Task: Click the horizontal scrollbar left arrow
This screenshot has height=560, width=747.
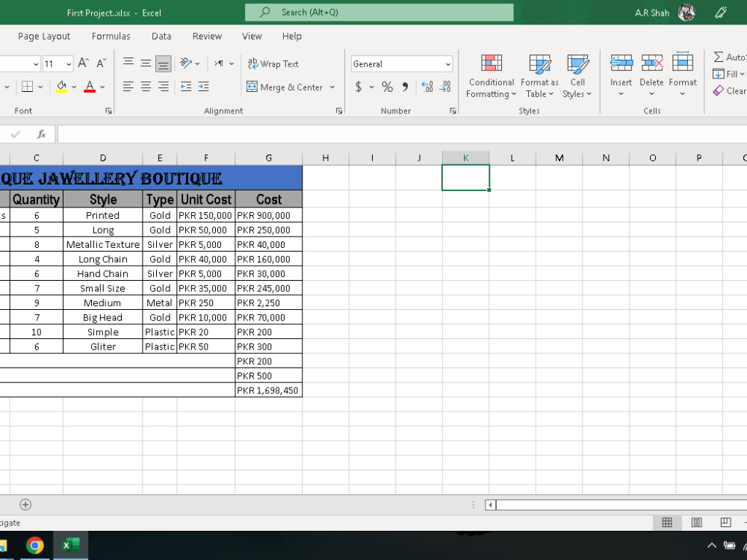Action: [490, 505]
